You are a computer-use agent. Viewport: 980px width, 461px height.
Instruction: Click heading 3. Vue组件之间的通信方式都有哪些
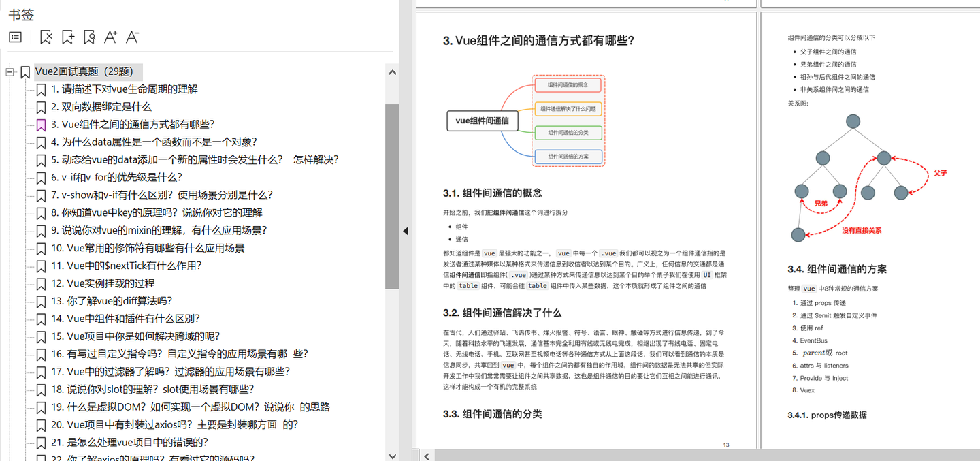point(538,41)
